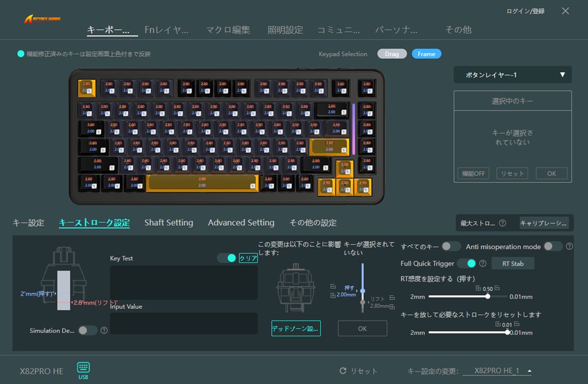Open help tooltip next to Anti misoperation mode
Image resolution: width=588 pixels, height=384 pixels.
(569, 247)
